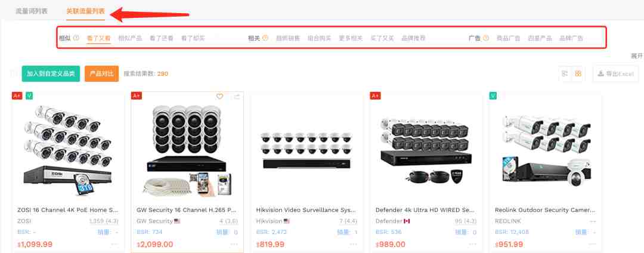The image size is (644, 253).
Task: Click share icon on GW Security card
Action: pos(236,97)
